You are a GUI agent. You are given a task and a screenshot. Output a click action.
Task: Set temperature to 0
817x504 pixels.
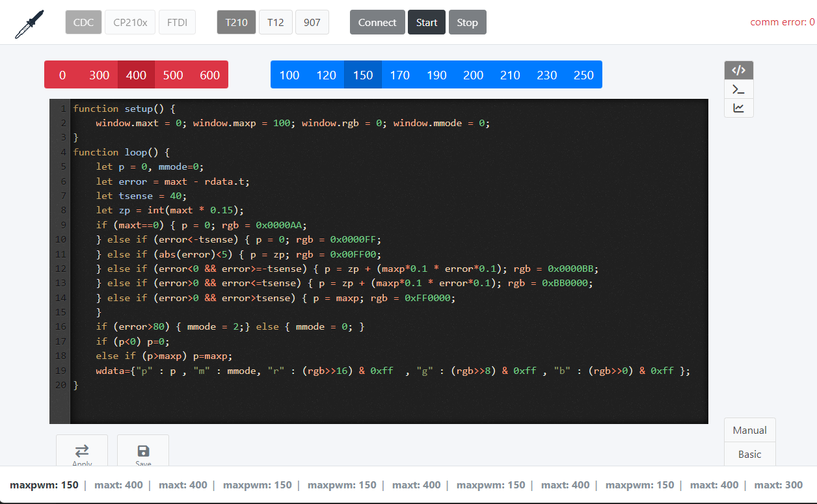click(x=62, y=75)
